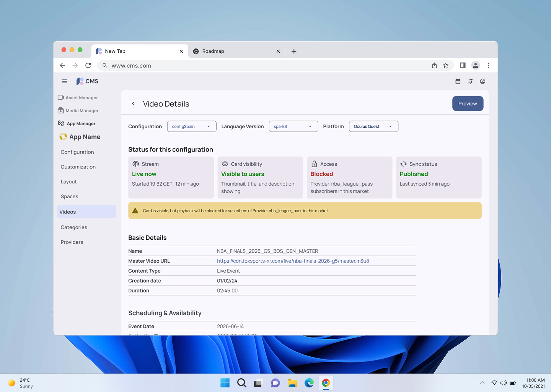Open the Wi-Fi icon in the system tray
This screenshot has height=392, width=551.
pyautogui.click(x=494, y=383)
